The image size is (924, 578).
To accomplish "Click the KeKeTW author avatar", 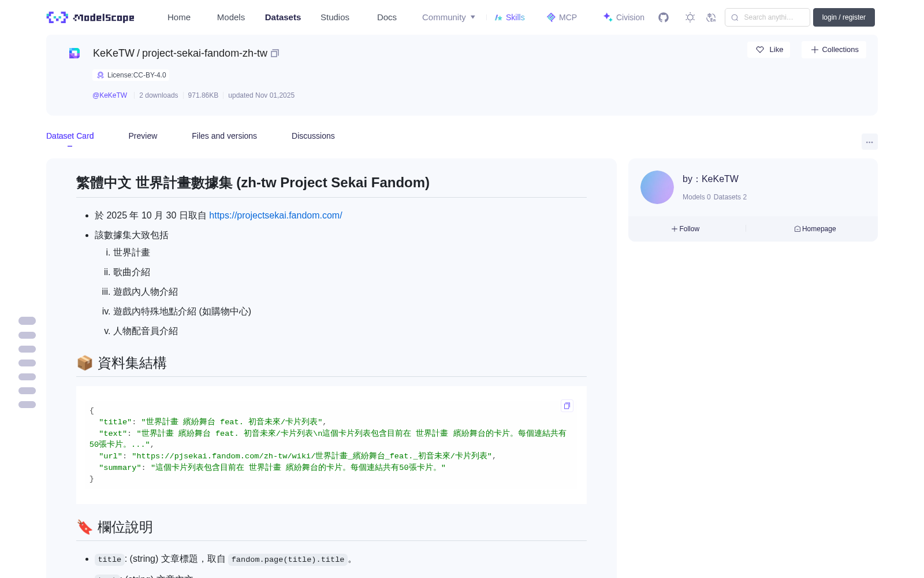I will (x=657, y=187).
